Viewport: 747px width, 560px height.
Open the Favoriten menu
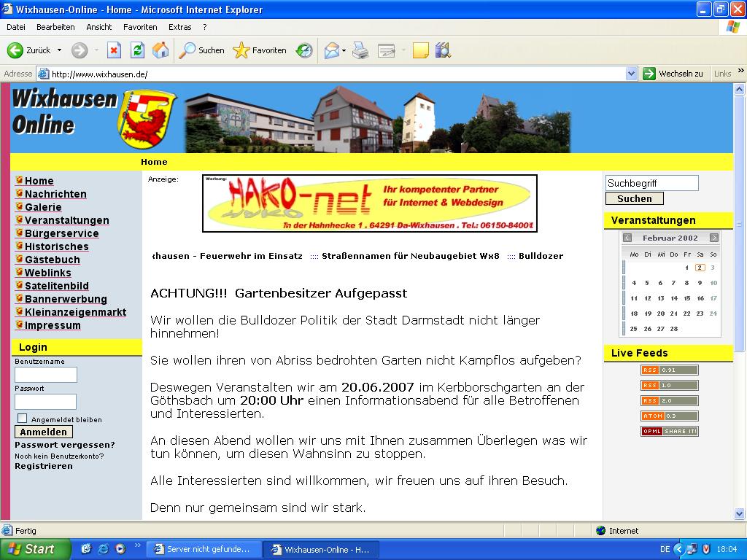[x=140, y=27]
